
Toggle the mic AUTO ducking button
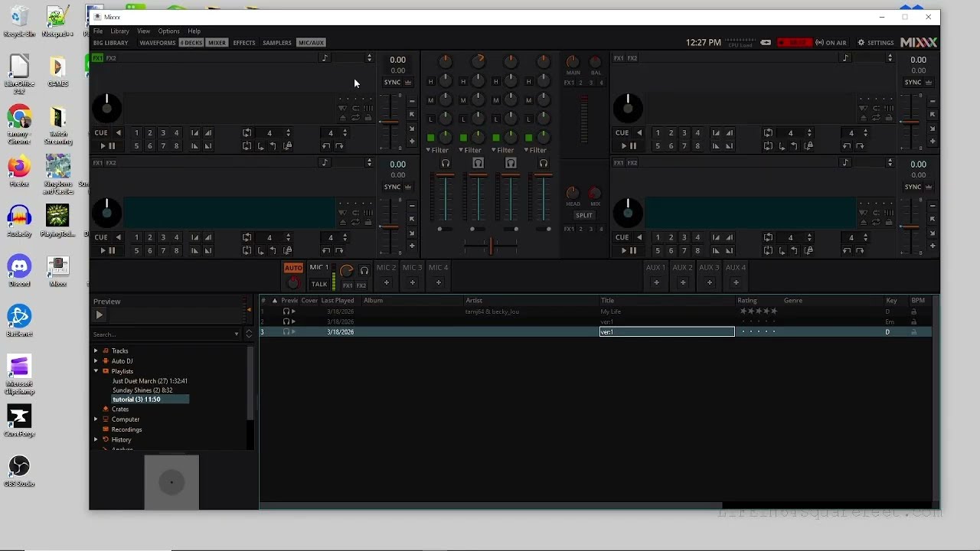pyautogui.click(x=293, y=268)
